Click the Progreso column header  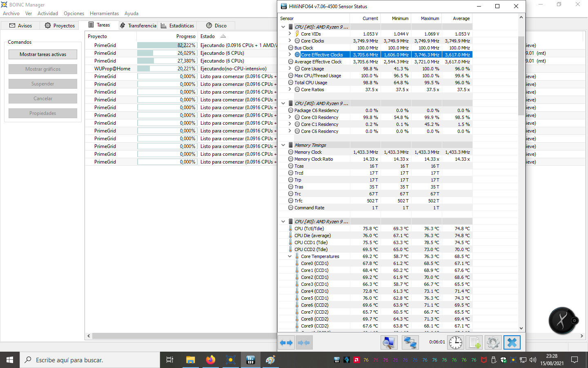pos(167,36)
